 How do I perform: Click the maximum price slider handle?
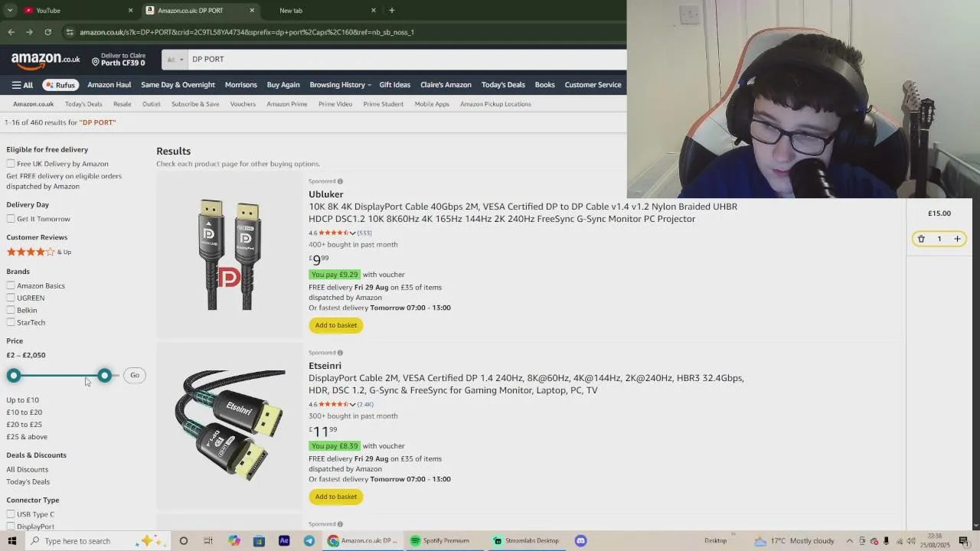(104, 375)
